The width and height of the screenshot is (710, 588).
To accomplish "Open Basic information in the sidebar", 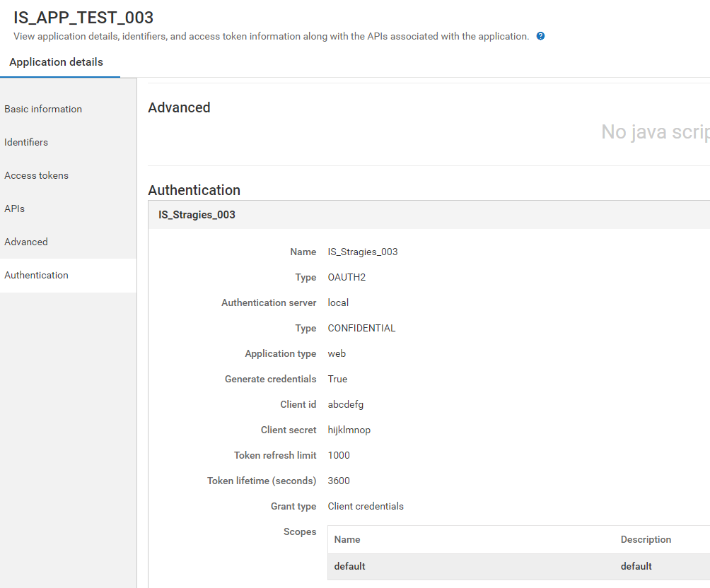I will [43, 109].
